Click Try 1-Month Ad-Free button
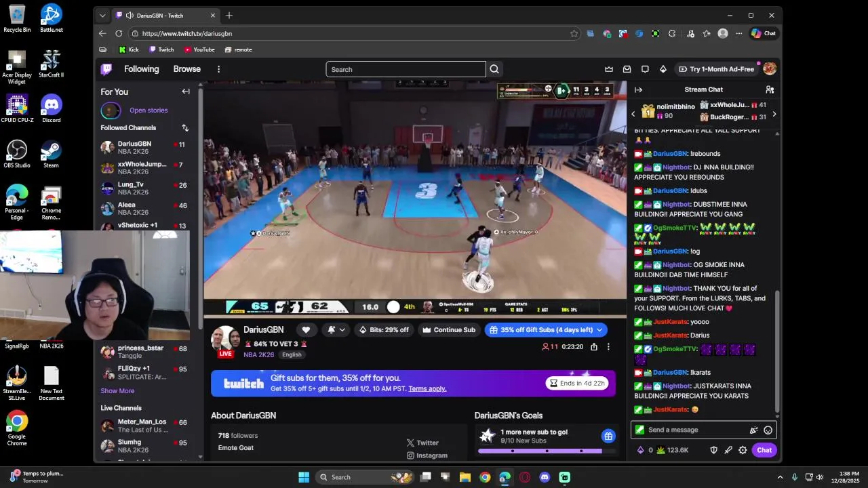This screenshot has width=868, height=488. [715, 69]
